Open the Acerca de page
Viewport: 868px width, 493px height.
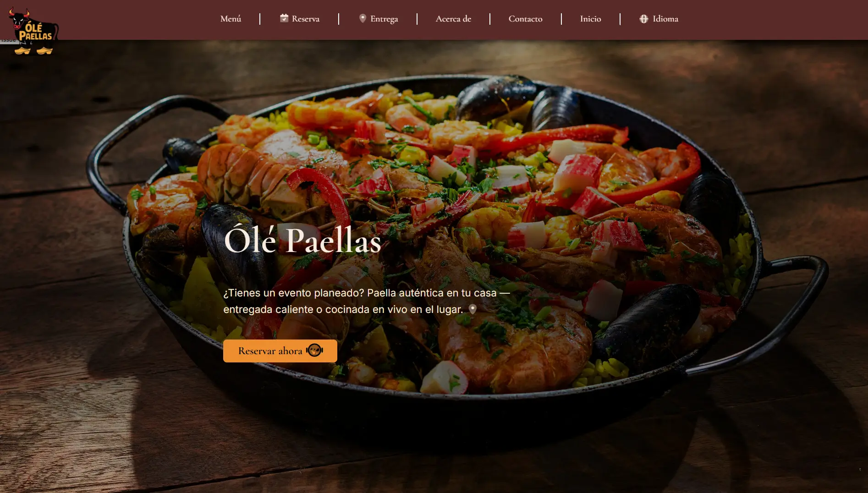[453, 19]
